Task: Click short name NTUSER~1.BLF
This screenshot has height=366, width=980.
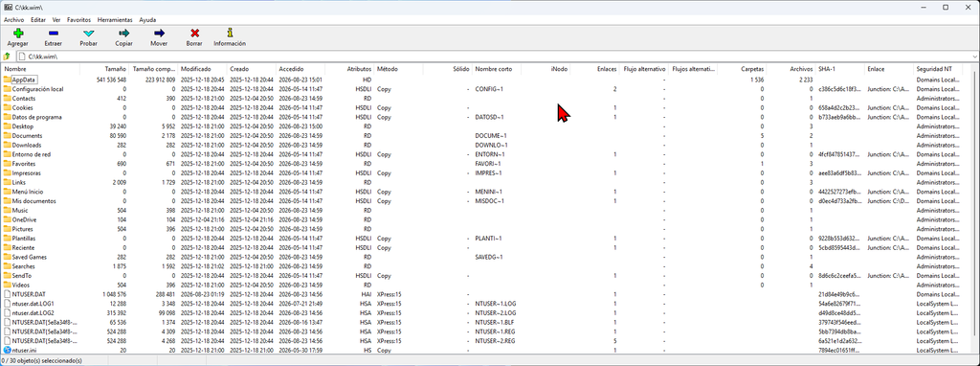Action: [x=495, y=322]
